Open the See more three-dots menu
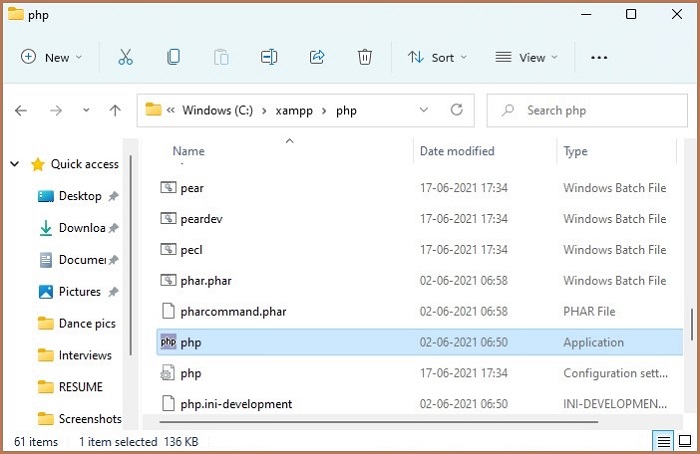Screen dimensions: 700x454 599,57
